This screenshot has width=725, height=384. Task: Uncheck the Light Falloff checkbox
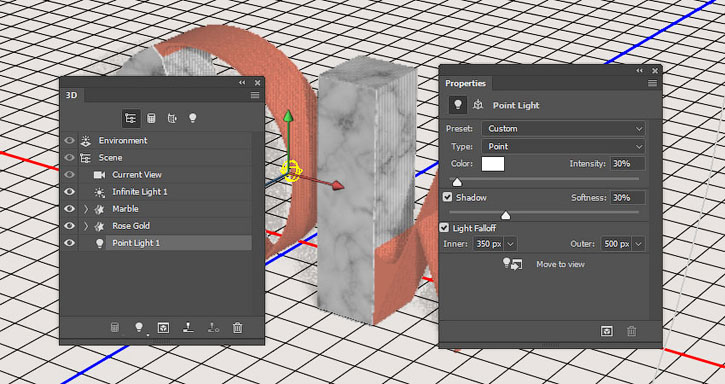[444, 228]
